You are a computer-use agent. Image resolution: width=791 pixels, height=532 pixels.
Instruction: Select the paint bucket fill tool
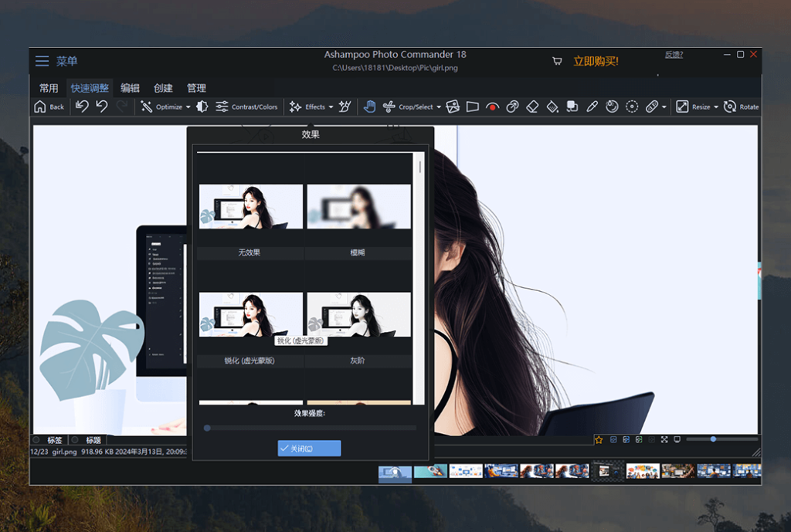552,107
